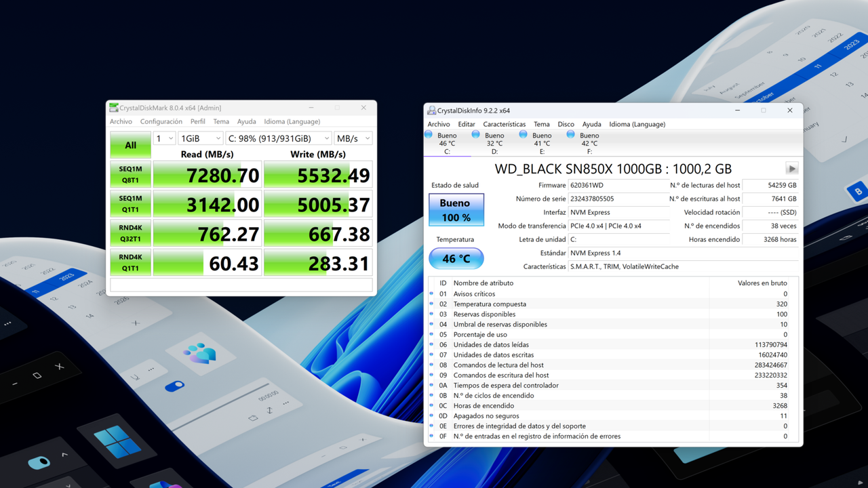Open the C: 98% target drive dropdown

point(279,138)
